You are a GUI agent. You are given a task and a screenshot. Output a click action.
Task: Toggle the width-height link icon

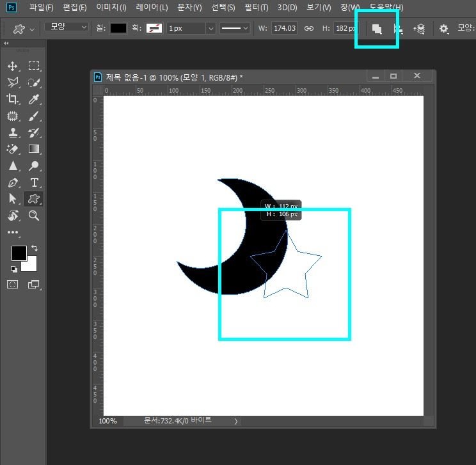pos(309,28)
